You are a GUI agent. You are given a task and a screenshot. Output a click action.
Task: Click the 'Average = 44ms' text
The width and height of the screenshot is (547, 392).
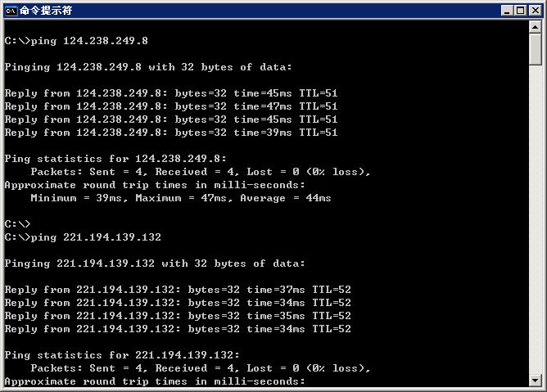285,198
